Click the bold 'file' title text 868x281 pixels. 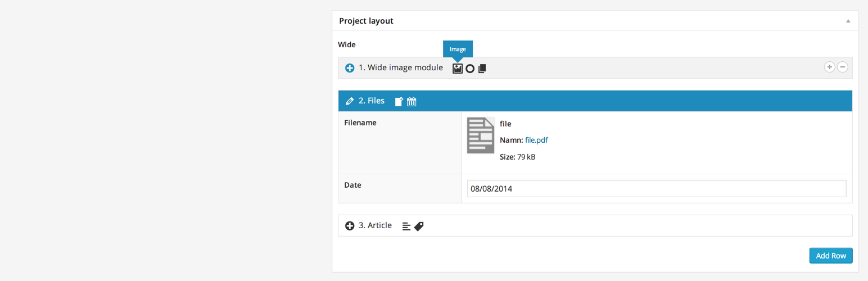tap(505, 124)
